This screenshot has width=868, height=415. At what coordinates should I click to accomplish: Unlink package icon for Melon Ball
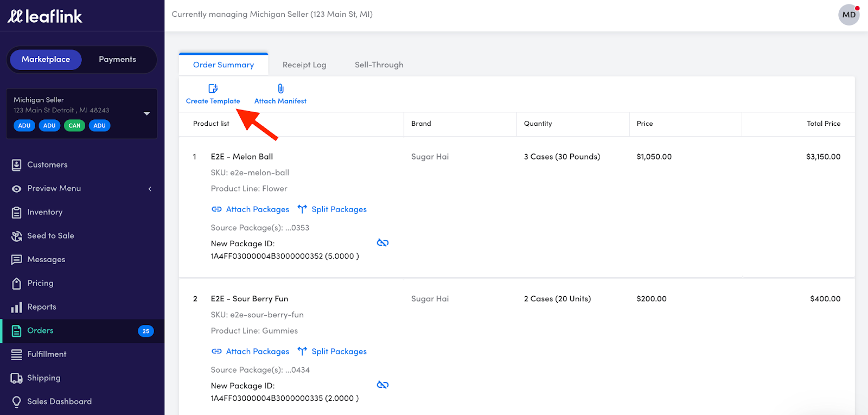(382, 242)
